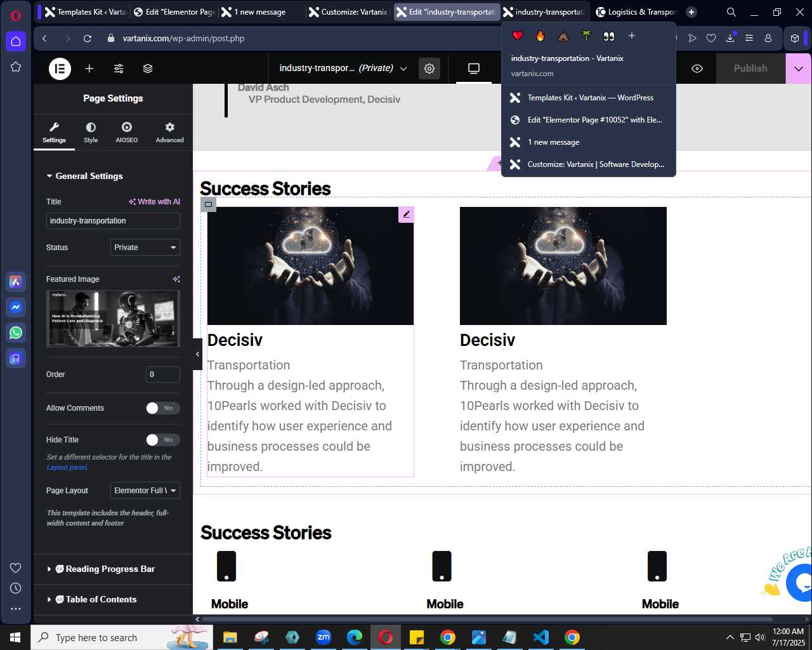The height and width of the screenshot is (650, 812).
Task: Open Opera downloads icon
Action: [x=730, y=38]
